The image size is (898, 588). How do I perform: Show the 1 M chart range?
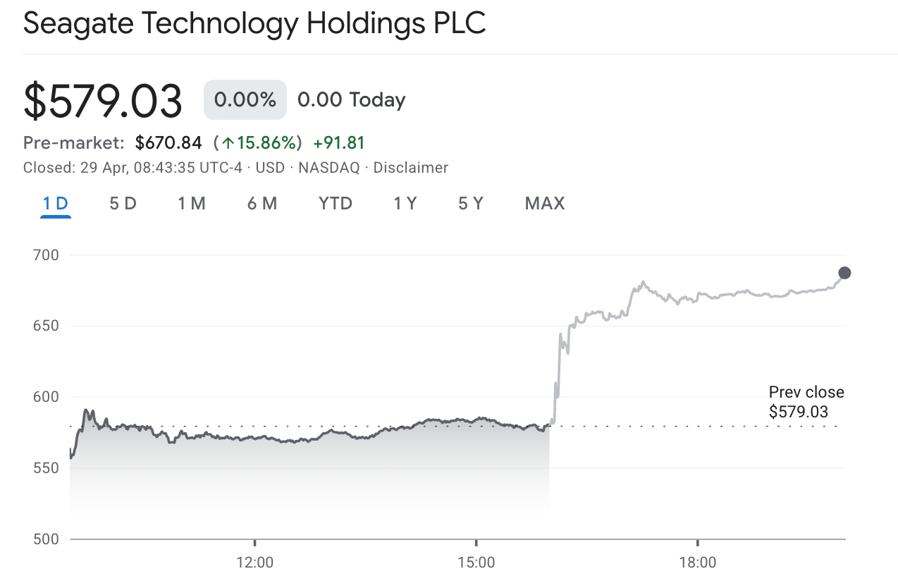[191, 204]
